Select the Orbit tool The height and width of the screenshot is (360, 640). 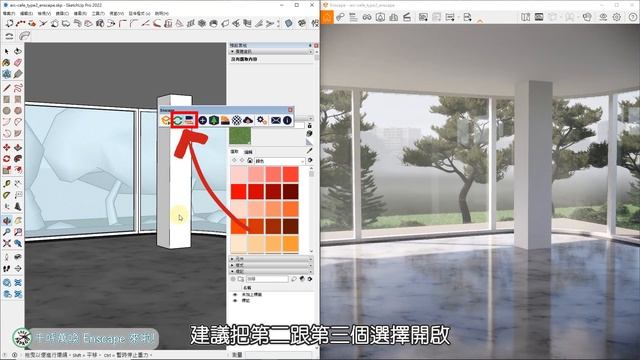click(7, 221)
